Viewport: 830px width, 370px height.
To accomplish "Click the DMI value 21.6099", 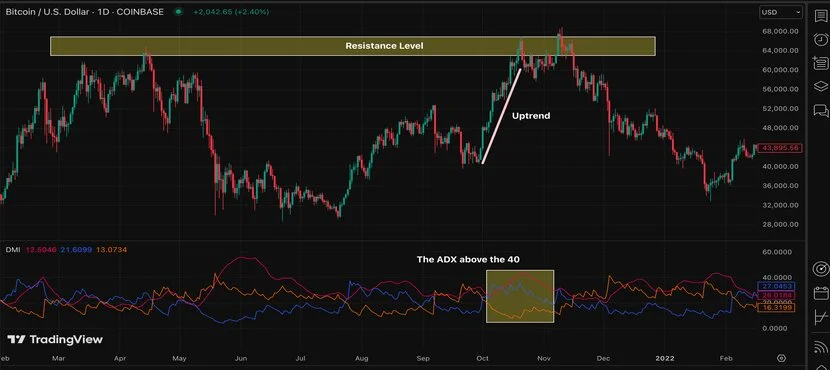I will (x=76, y=249).
